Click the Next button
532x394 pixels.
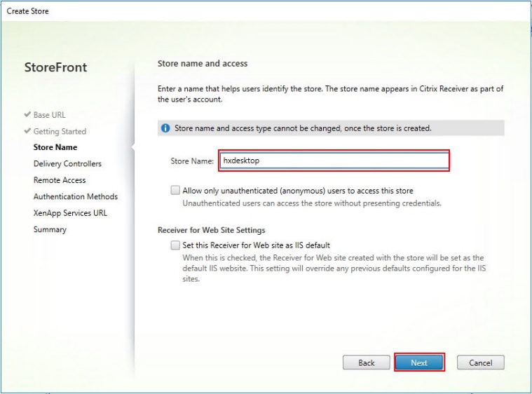point(419,362)
